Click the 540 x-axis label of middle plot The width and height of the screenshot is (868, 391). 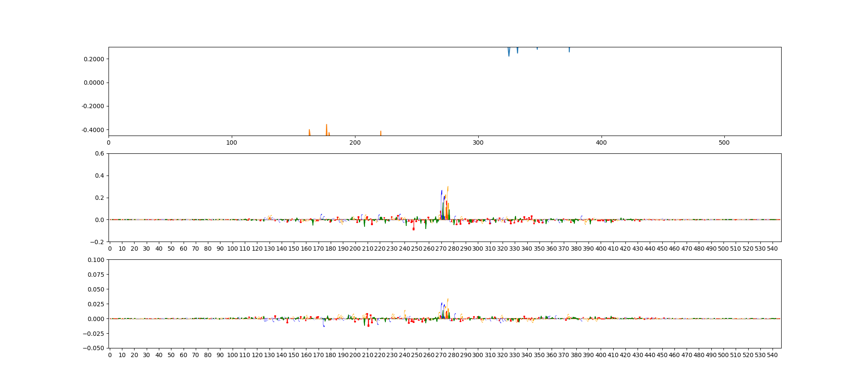click(772, 249)
